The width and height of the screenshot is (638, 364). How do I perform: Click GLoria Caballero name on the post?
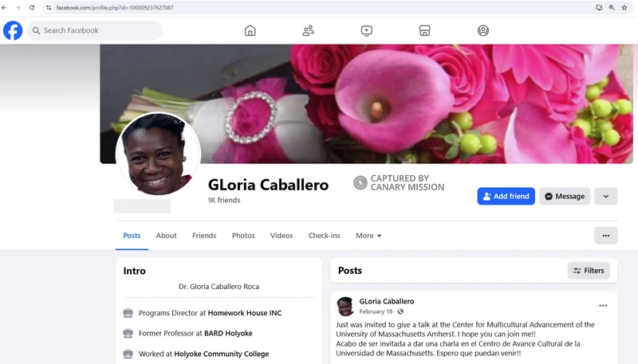click(387, 301)
